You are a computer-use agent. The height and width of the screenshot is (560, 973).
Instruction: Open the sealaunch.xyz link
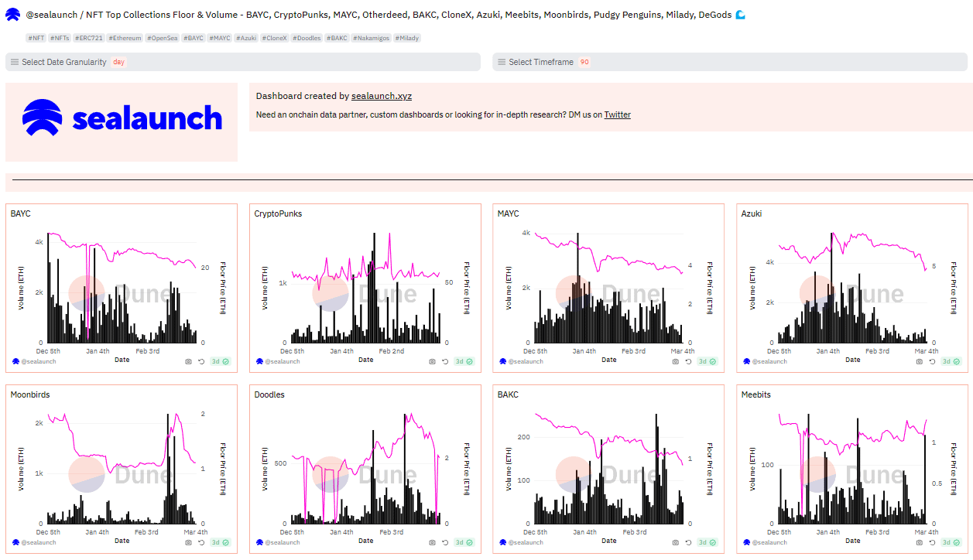pyautogui.click(x=381, y=97)
